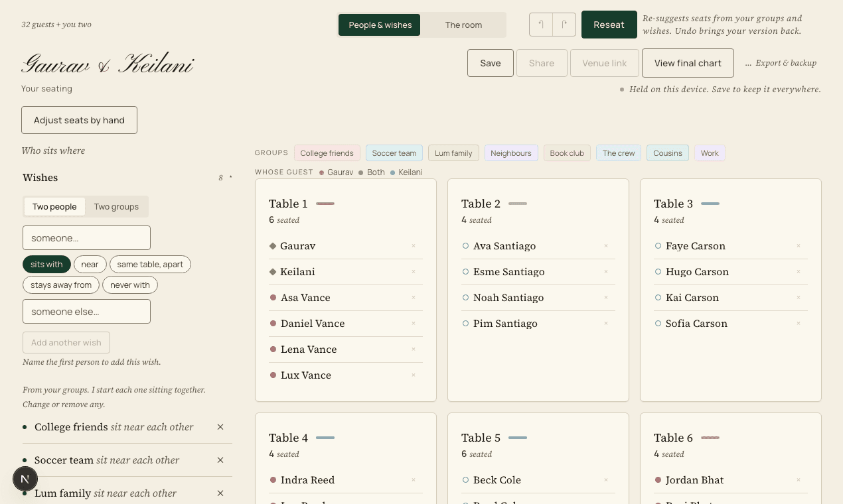Unseat Lena Vance with the × icon
Screen dimensions: 843x504
414,349
